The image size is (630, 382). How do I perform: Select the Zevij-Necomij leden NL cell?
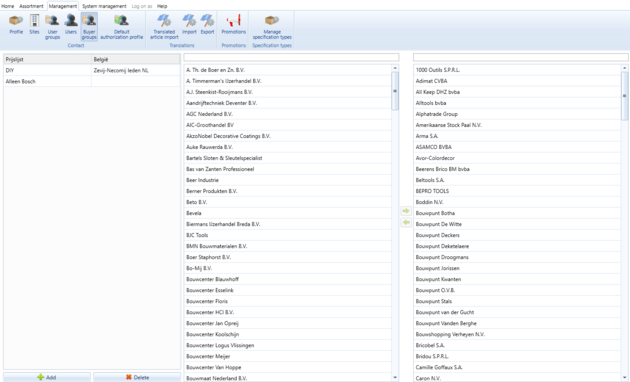click(x=136, y=70)
